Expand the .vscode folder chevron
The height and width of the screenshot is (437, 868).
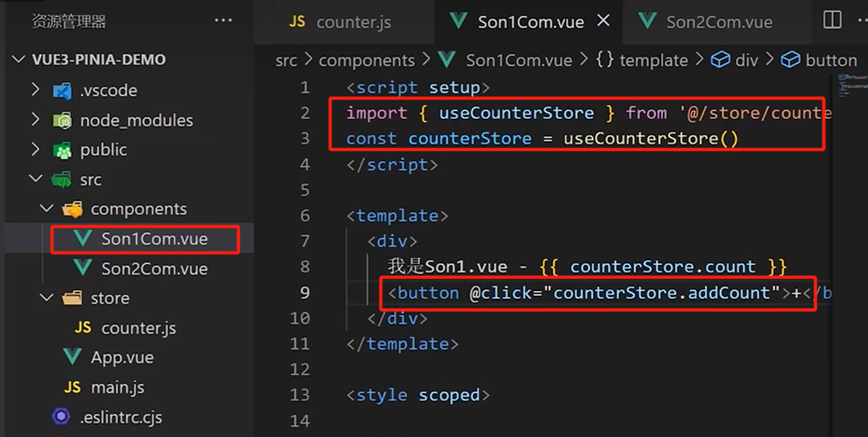coord(36,90)
